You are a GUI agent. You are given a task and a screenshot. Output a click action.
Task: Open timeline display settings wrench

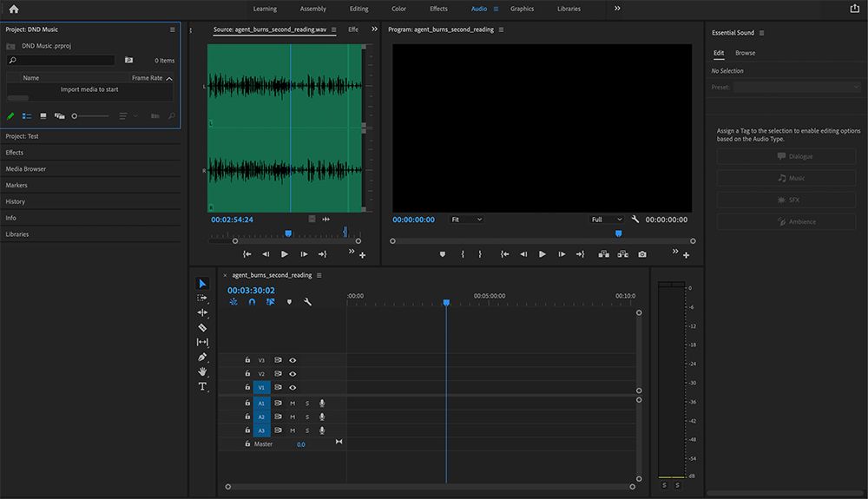click(x=307, y=302)
